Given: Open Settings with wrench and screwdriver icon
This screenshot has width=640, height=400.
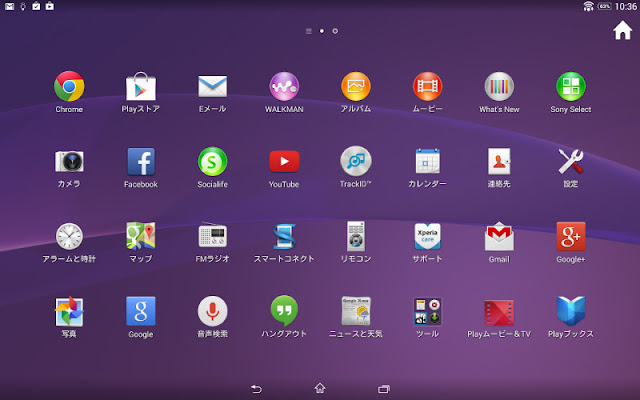Looking at the screenshot, I should (571, 161).
